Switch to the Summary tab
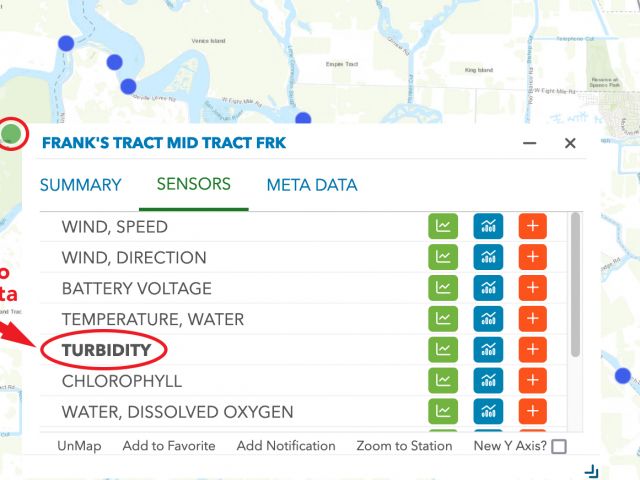 (x=80, y=185)
